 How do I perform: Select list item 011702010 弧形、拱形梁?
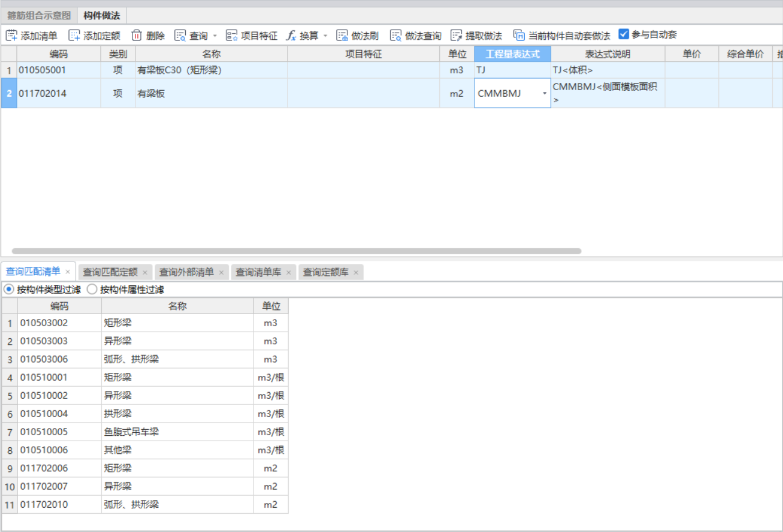click(x=145, y=505)
